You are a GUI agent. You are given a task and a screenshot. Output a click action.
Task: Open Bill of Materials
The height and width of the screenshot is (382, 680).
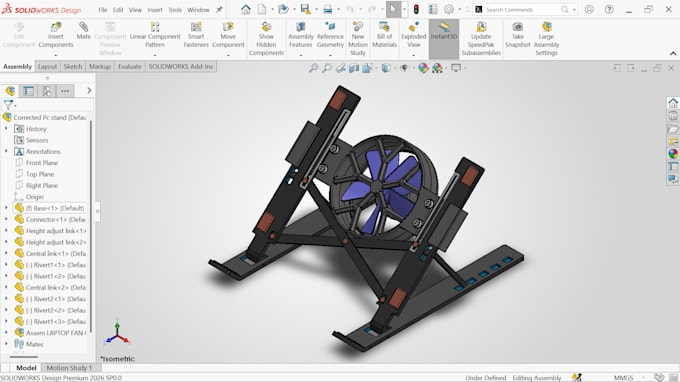pos(384,36)
